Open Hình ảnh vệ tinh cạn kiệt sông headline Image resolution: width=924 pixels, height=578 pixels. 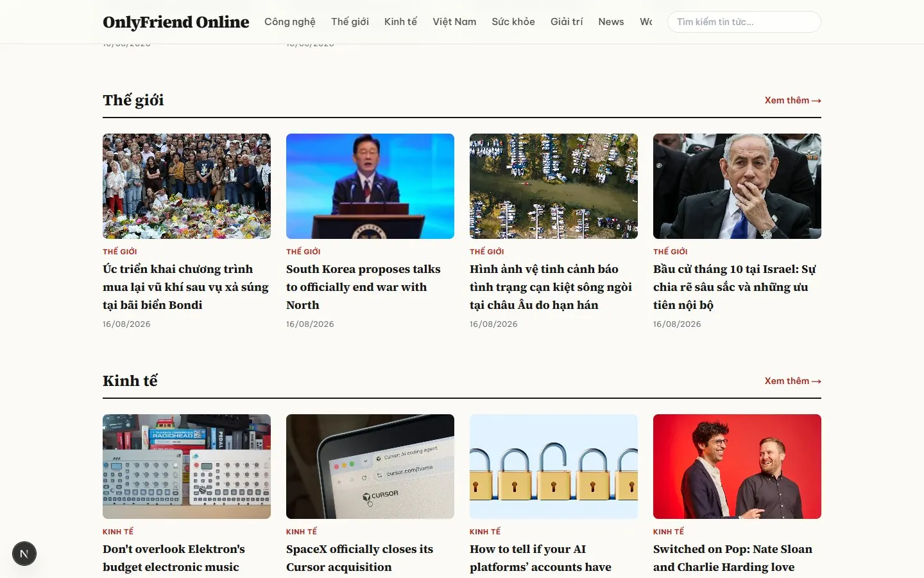point(551,287)
